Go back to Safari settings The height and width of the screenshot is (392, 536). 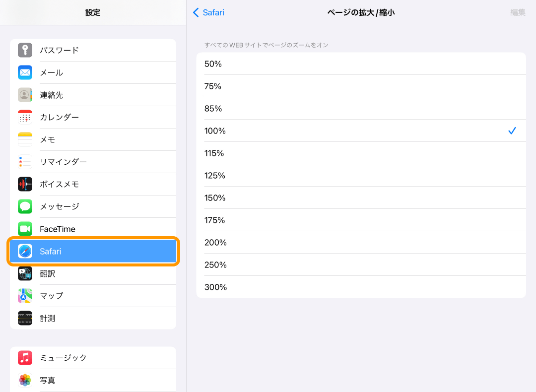[209, 12]
